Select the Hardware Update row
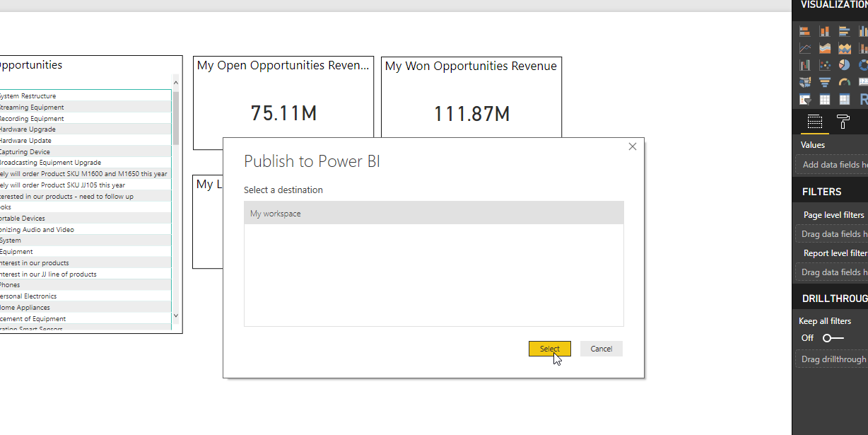The image size is (868, 435). [86, 140]
